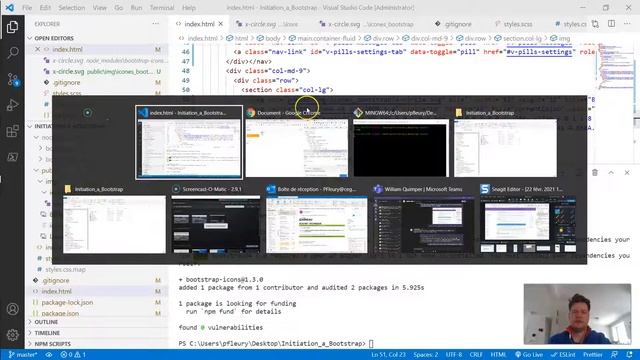
Task: Expand the NPM Scripts section
Action: coord(52,344)
